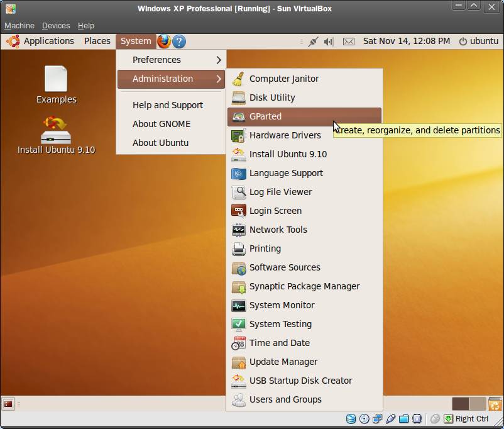The height and width of the screenshot is (429, 504).
Task: Open the Applications menu
Action: tap(49, 41)
